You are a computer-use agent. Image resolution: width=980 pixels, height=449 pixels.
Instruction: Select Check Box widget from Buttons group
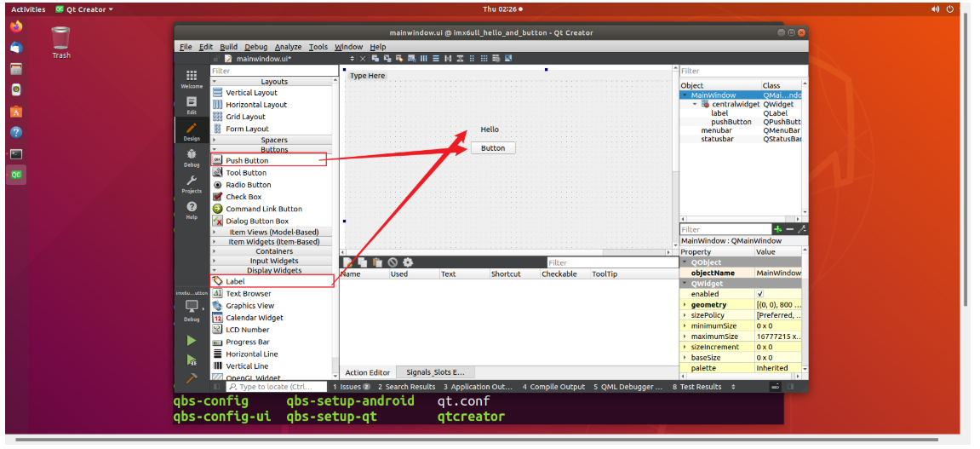click(243, 197)
